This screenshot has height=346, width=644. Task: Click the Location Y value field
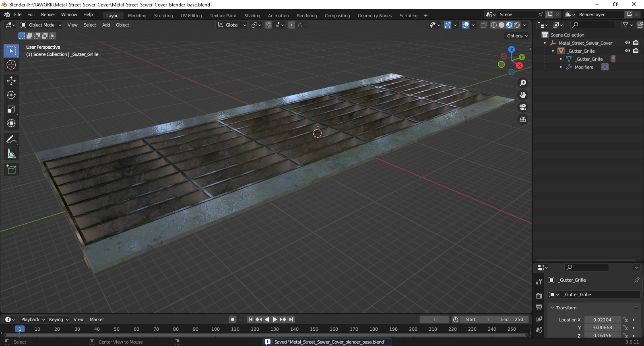click(x=602, y=327)
